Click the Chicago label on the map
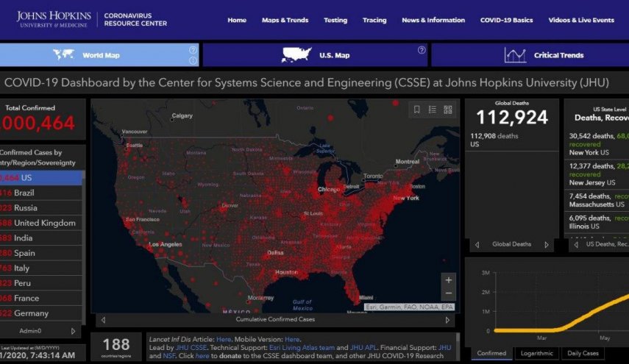629x364 pixels. click(329, 189)
